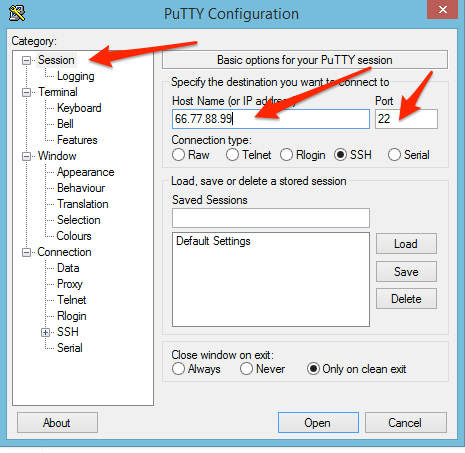Open the Proxy settings category
This screenshot has width=465, height=453.
70,284
